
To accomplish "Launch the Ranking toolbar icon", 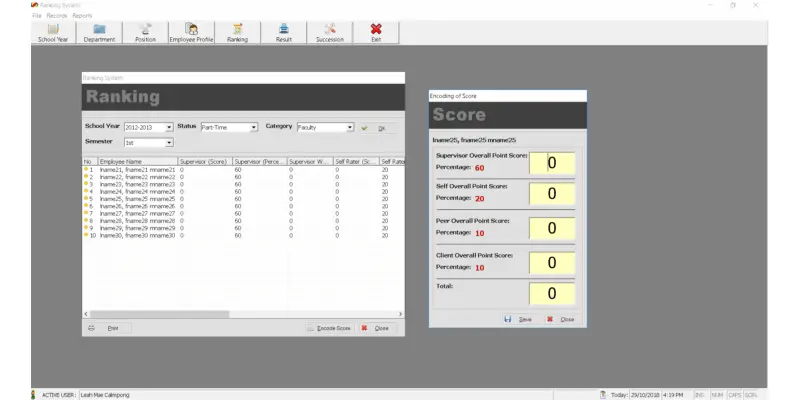I will [x=237, y=33].
